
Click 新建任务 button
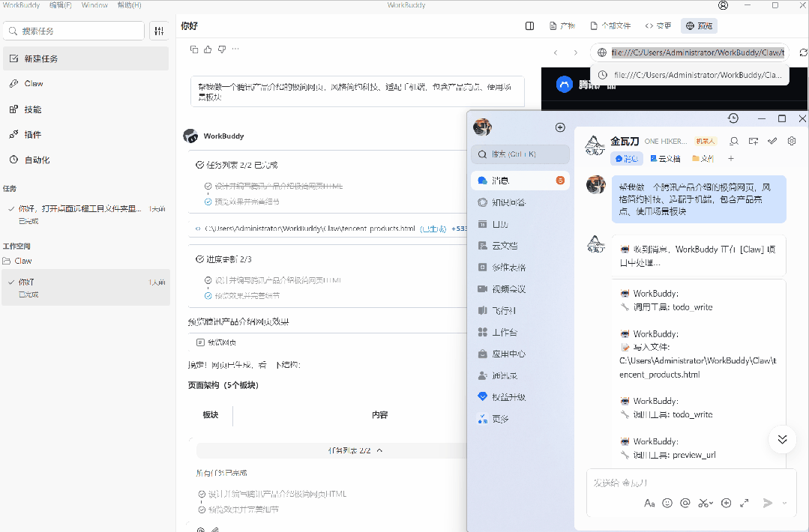(x=85, y=58)
